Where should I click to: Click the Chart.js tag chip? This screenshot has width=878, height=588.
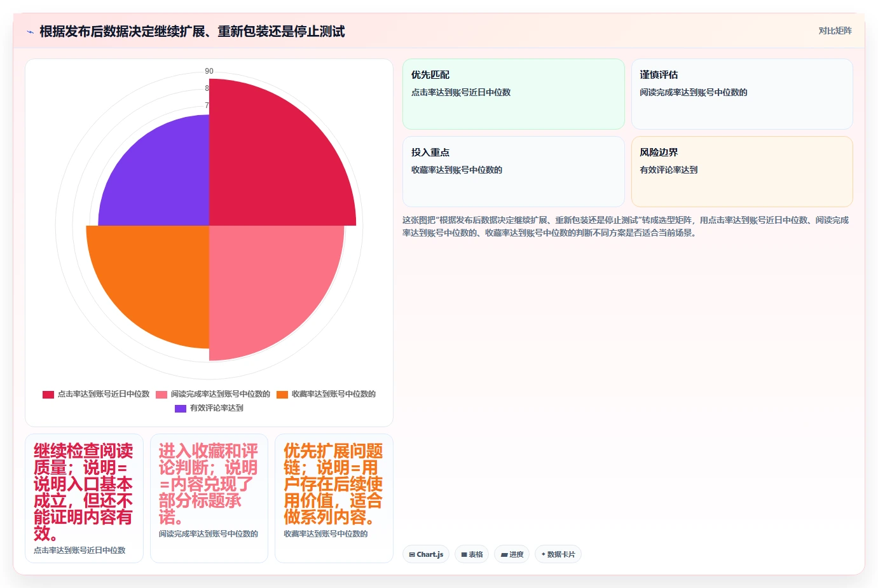(426, 554)
